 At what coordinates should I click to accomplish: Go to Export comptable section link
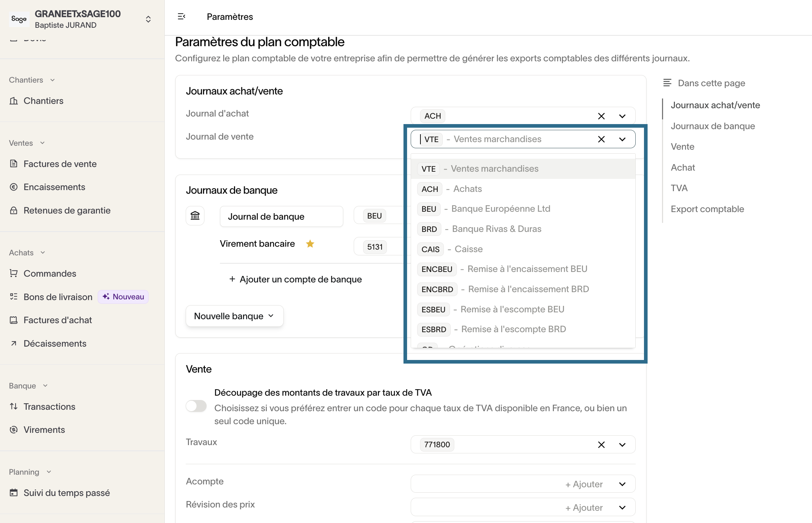click(707, 209)
